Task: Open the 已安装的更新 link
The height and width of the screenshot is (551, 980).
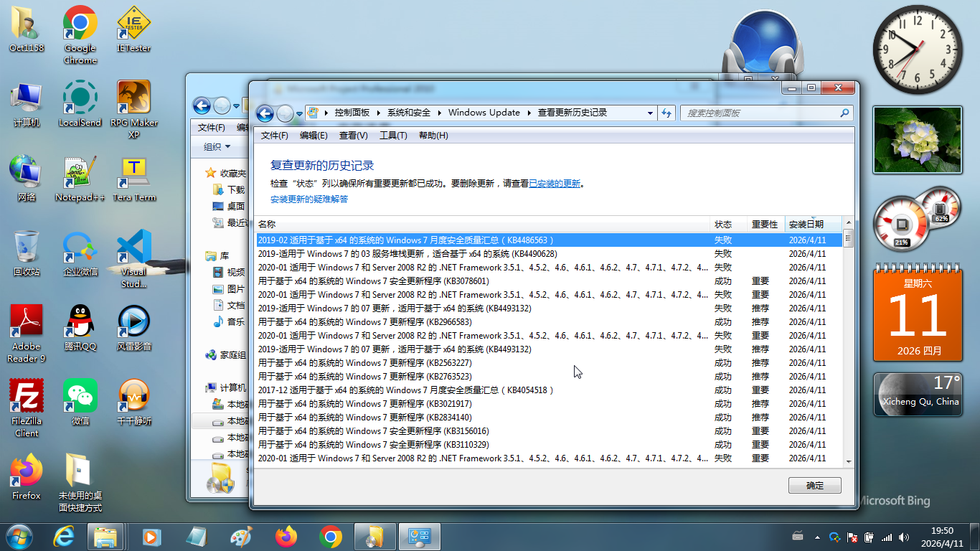Action: point(554,184)
